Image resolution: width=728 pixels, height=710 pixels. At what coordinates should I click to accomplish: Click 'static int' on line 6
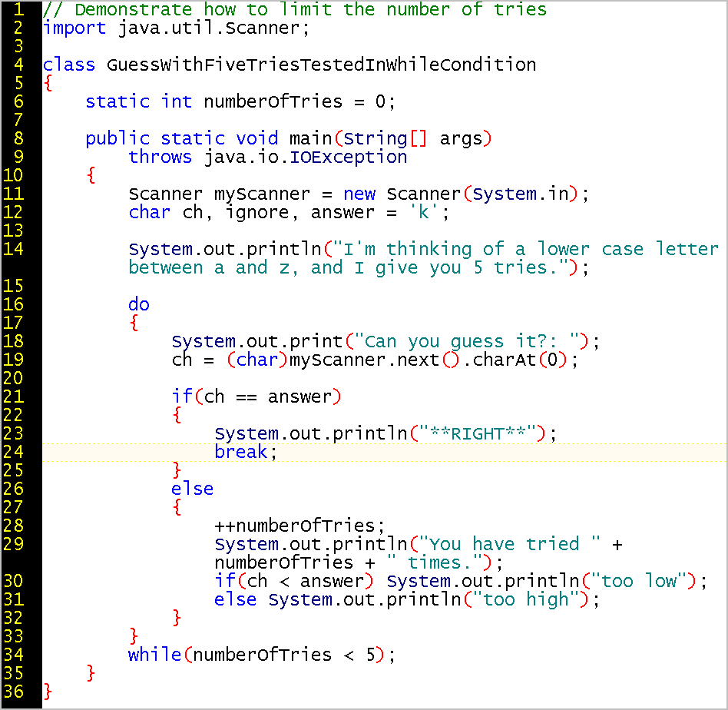pyautogui.click(x=138, y=101)
